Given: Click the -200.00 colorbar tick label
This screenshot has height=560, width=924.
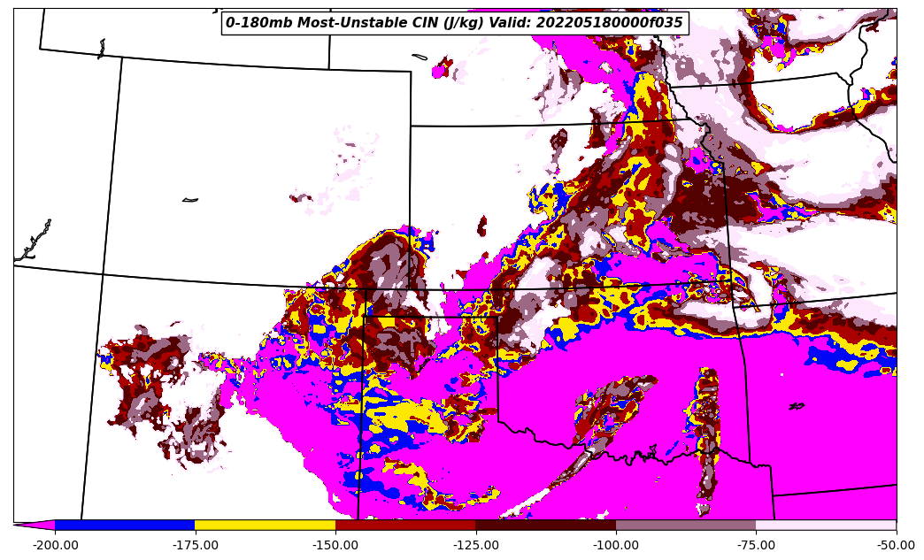Looking at the screenshot, I should pos(55,545).
